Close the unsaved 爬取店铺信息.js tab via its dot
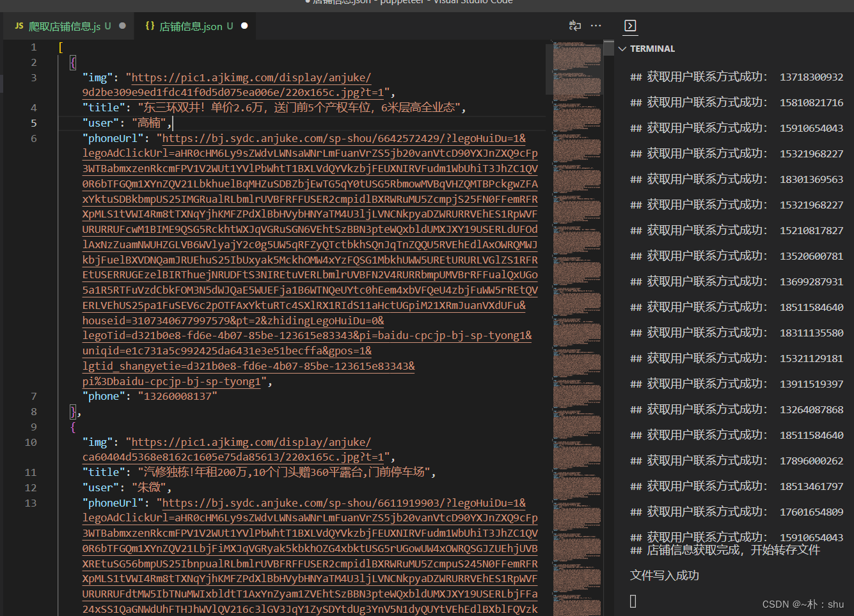This screenshot has height=616, width=854. 122,26
